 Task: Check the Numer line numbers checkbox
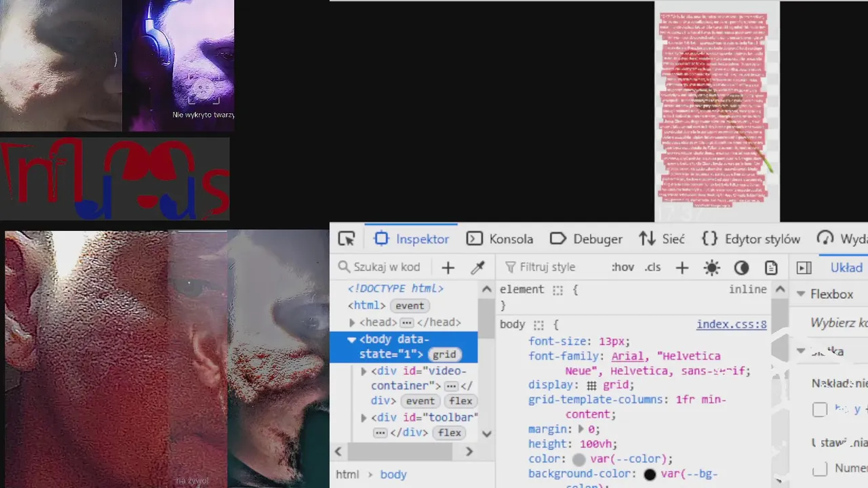click(820, 468)
